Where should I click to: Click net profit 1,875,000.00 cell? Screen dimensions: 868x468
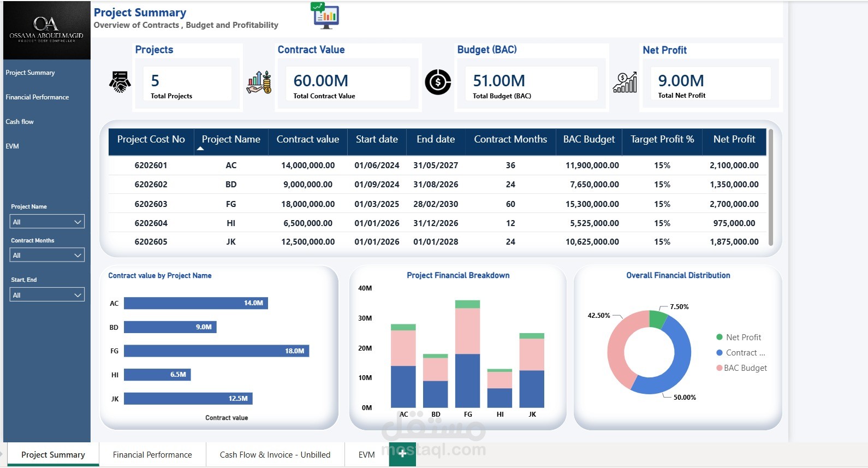pos(734,242)
